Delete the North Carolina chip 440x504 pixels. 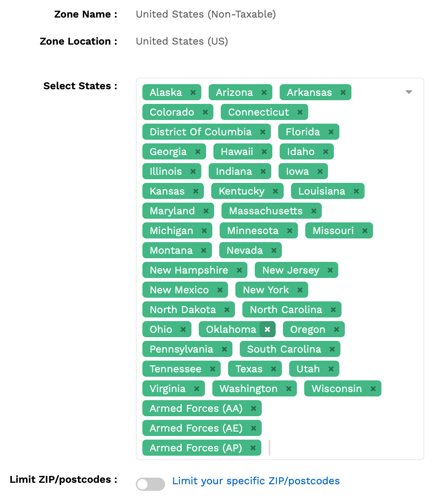click(333, 310)
